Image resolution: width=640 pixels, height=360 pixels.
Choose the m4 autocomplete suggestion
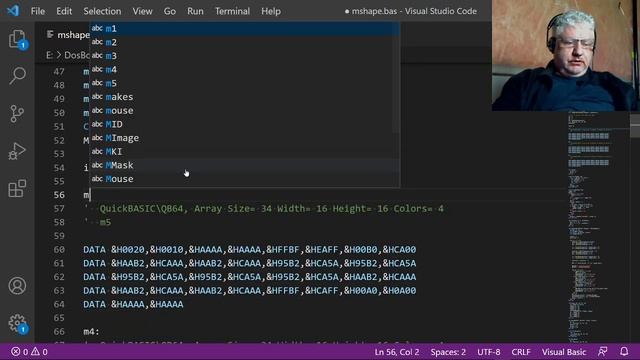pyautogui.click(x=244, y=69)
